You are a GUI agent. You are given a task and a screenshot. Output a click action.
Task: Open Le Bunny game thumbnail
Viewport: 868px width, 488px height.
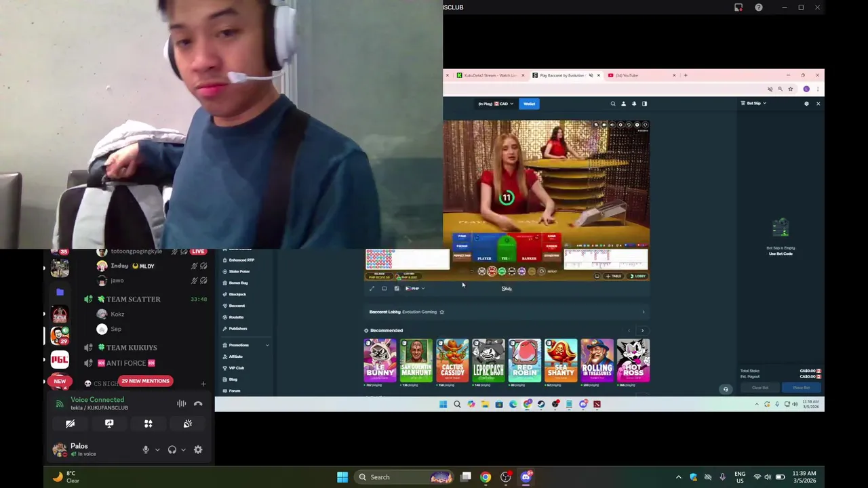(380, 361)
